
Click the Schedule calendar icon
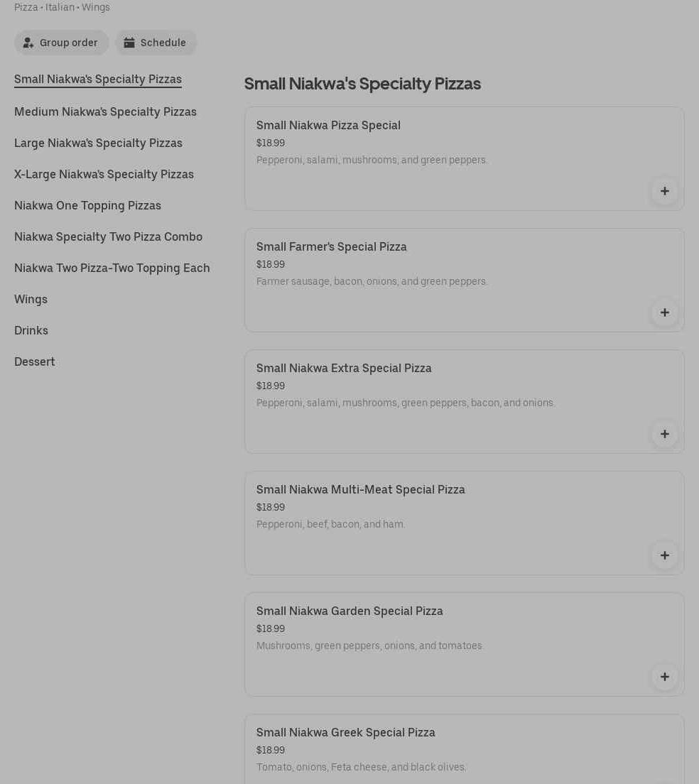pos(129,43)
